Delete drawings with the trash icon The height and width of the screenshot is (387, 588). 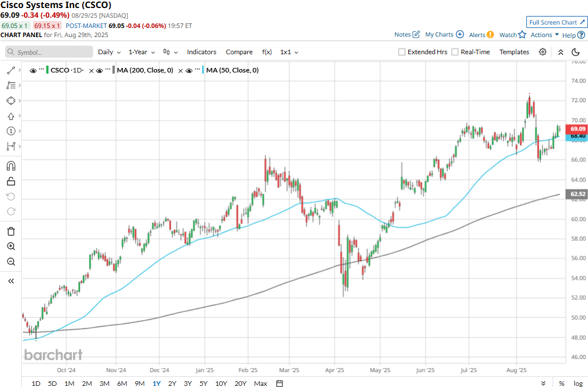point(11,231)
